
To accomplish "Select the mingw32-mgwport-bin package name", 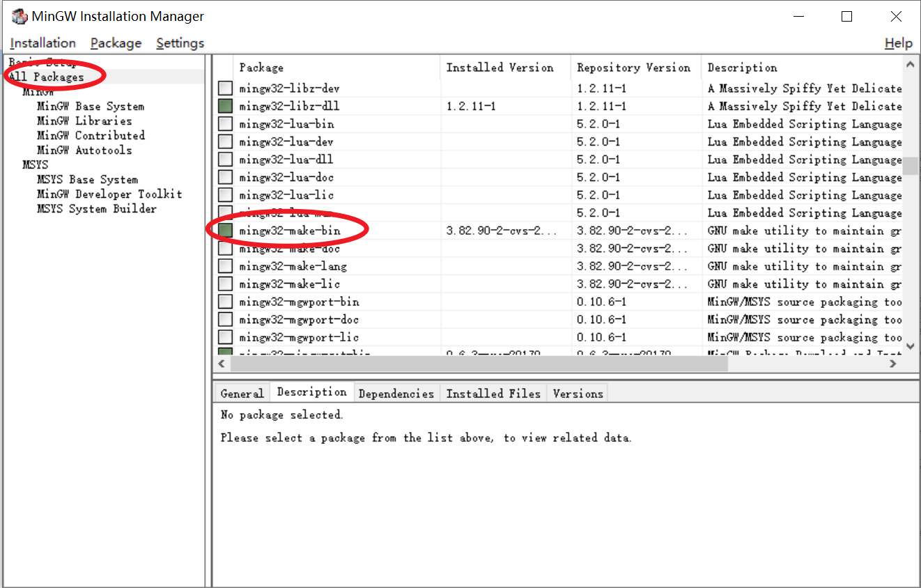I will point(299,302).
